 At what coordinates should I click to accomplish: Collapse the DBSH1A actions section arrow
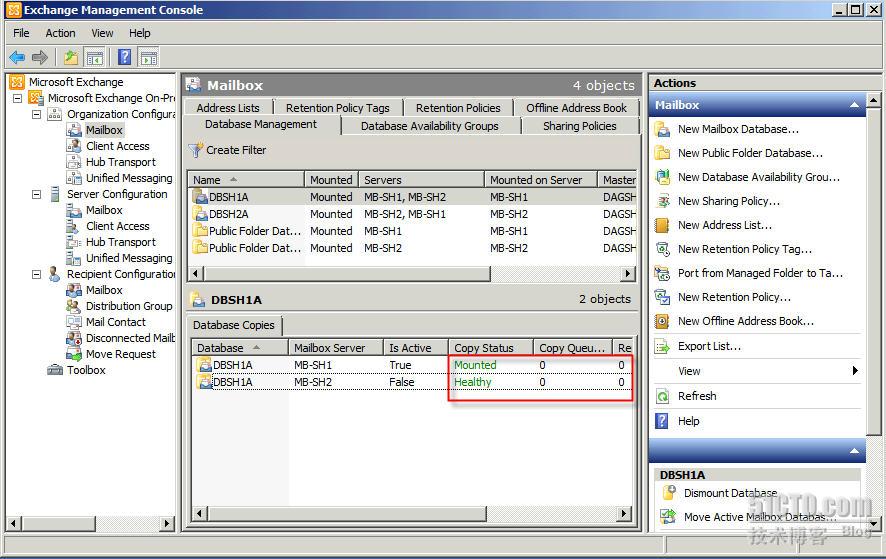click(854, 451)
